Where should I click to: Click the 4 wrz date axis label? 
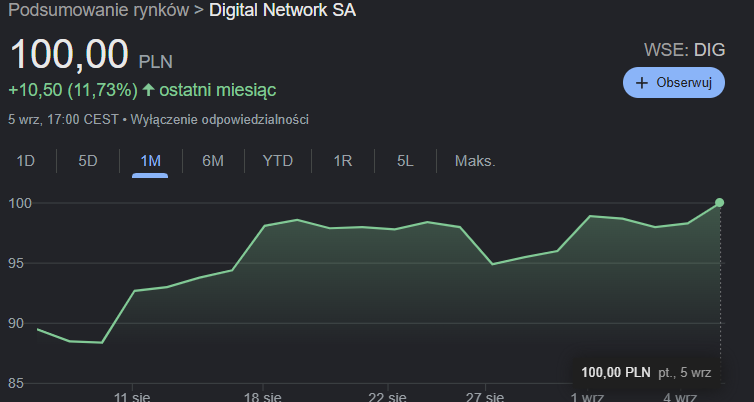point(679,397)
